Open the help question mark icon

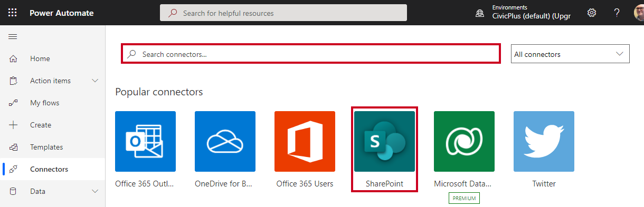[617, 13]
